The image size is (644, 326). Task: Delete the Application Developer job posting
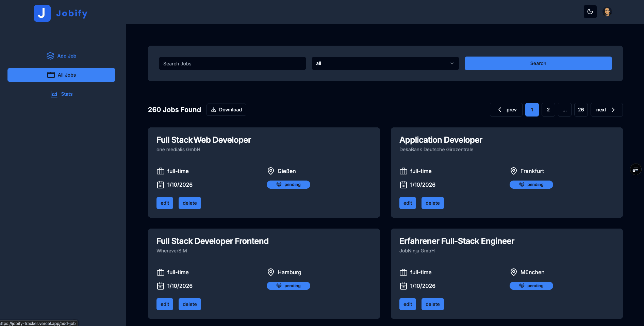click(432, 203)
